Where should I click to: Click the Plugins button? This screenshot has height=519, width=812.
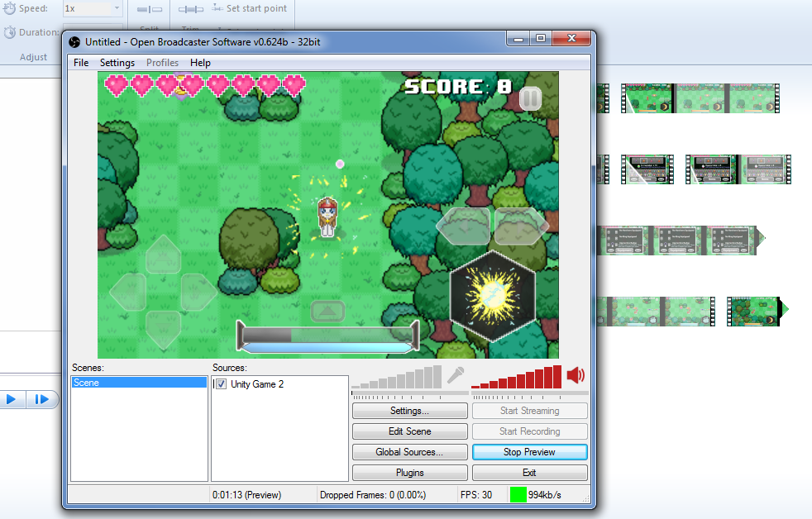[x=409, y=473]
